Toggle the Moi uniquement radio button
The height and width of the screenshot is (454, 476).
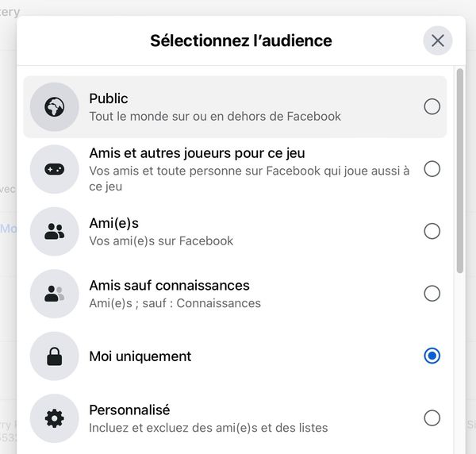click(x=432, y=356)
